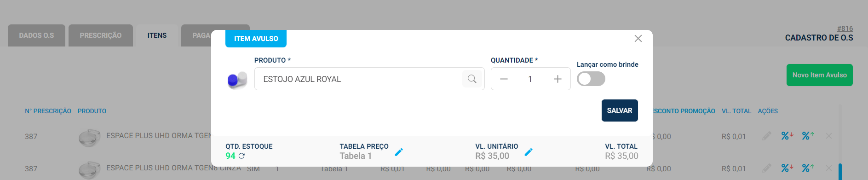This screenshot has height=180, width=868.
Task: Apply increase (percent up) on first row
Action: tap(808, 136)
